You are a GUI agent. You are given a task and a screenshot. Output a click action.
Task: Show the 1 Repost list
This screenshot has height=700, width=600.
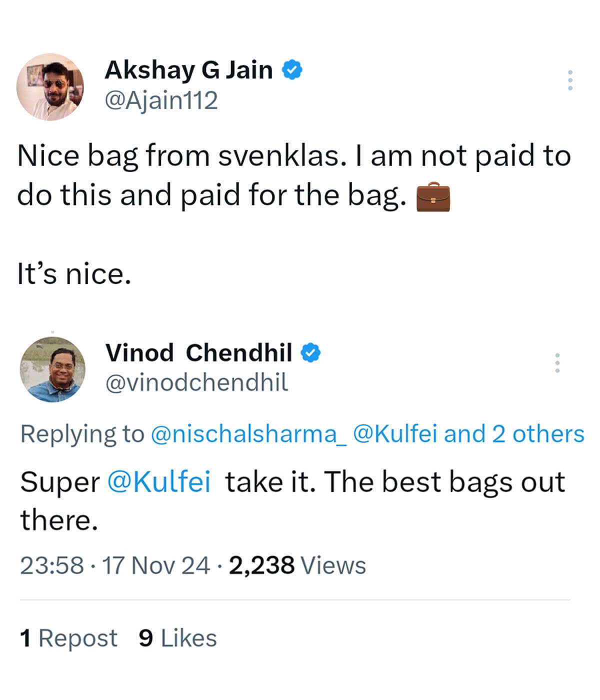click(x=68, y=638)
